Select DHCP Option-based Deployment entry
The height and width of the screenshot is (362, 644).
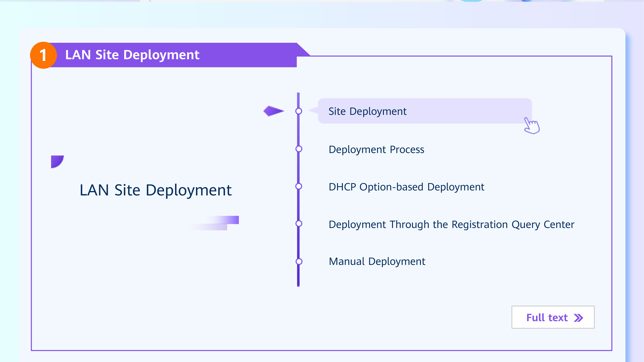[x=406, y=187]
